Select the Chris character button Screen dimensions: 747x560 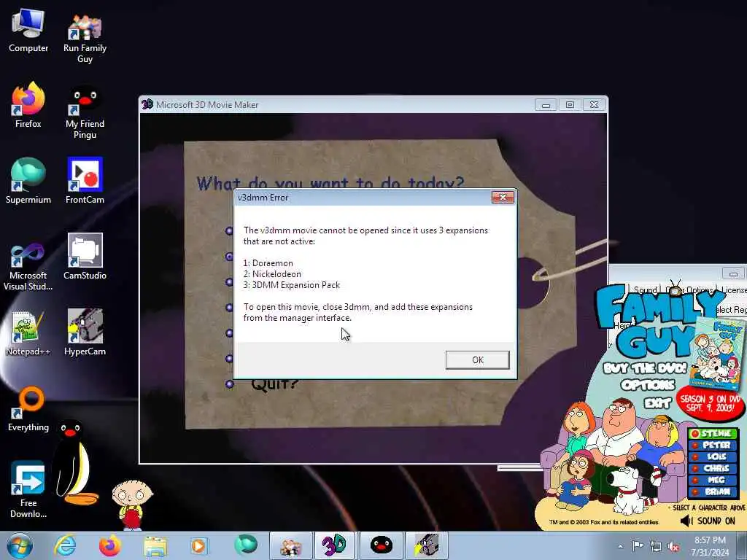tap(713, 468)
